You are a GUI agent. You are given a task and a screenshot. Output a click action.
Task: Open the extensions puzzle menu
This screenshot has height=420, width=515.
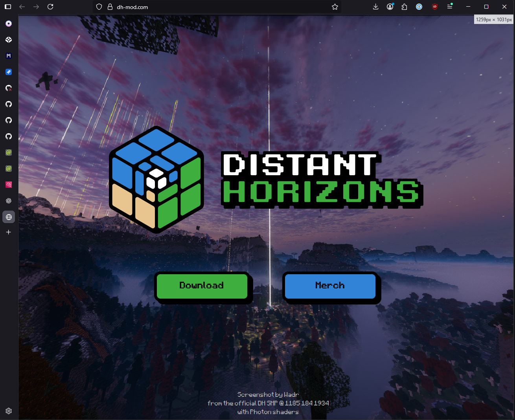[404, 7]
